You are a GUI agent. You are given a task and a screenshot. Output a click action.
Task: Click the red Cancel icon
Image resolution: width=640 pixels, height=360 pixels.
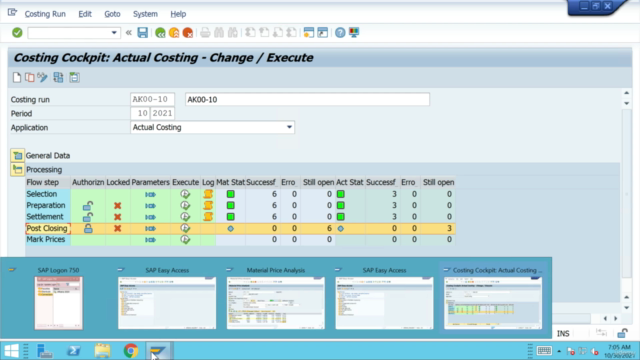188,33
